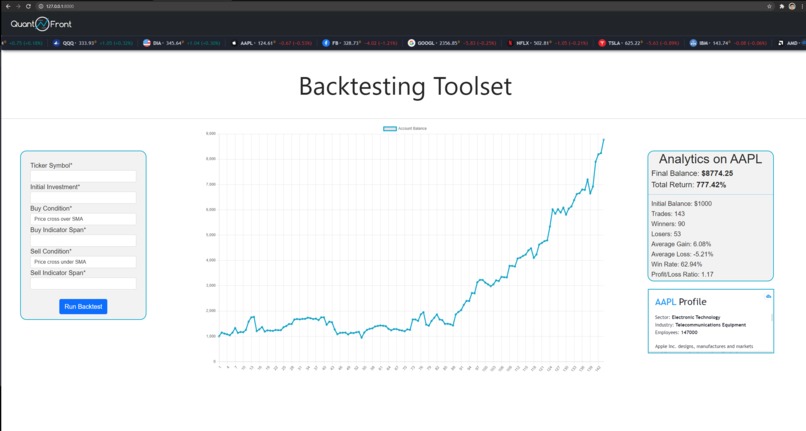Image resolution: width=806 pixels, height=431 pixels.
Task: Click the AAPL Profile widget scrollbar
Action: [x=772, y=318]
